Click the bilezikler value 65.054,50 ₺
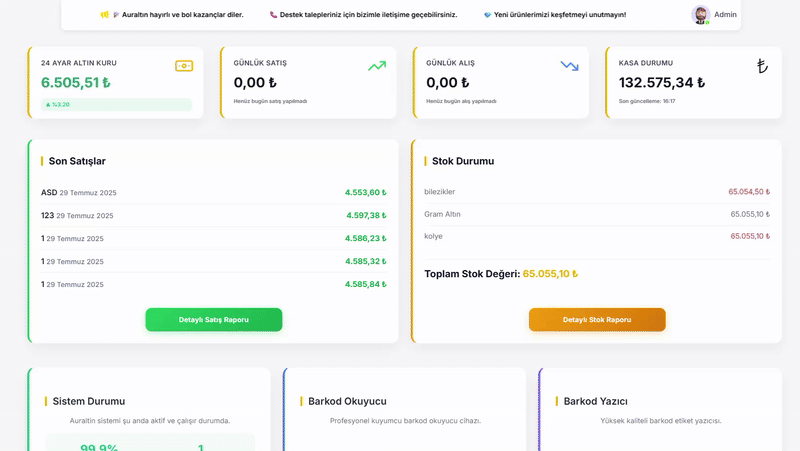Screen dimensions: 800x451 (749, 192)
